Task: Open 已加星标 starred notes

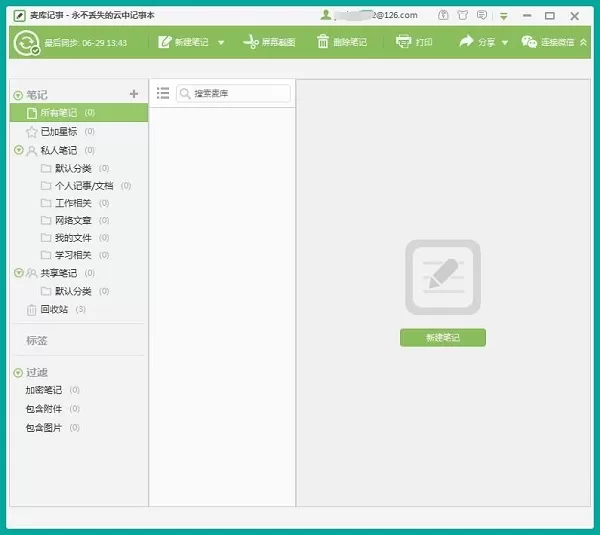Action: click(59, 132)
